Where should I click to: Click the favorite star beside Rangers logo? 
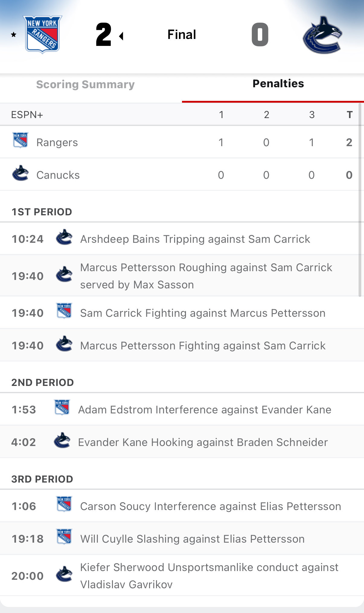click(14, 35)
